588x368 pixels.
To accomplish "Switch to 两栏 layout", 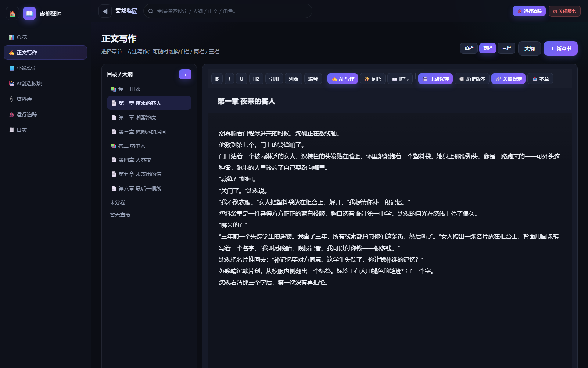I will point(488,48).
